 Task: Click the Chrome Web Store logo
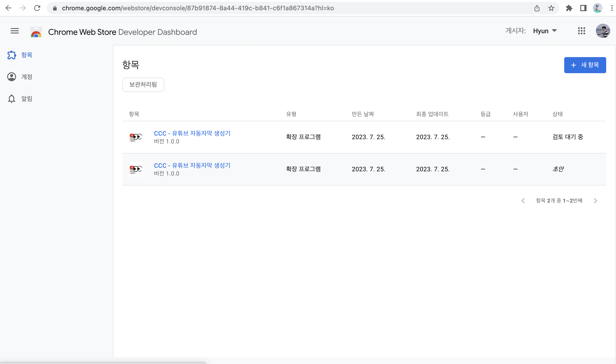point(36,32)
